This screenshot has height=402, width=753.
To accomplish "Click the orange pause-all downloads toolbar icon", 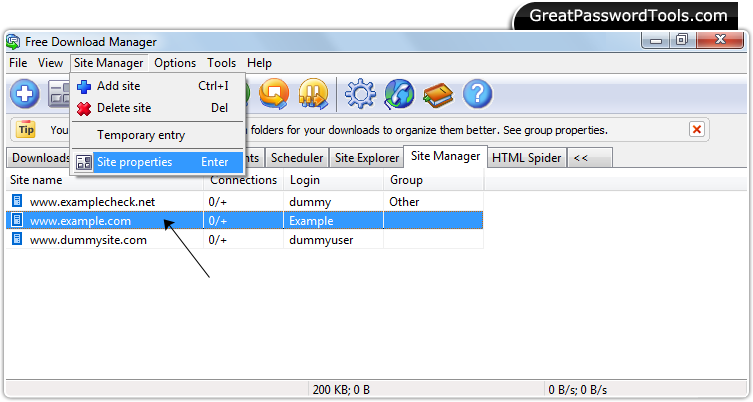I will tap(313, 93).
